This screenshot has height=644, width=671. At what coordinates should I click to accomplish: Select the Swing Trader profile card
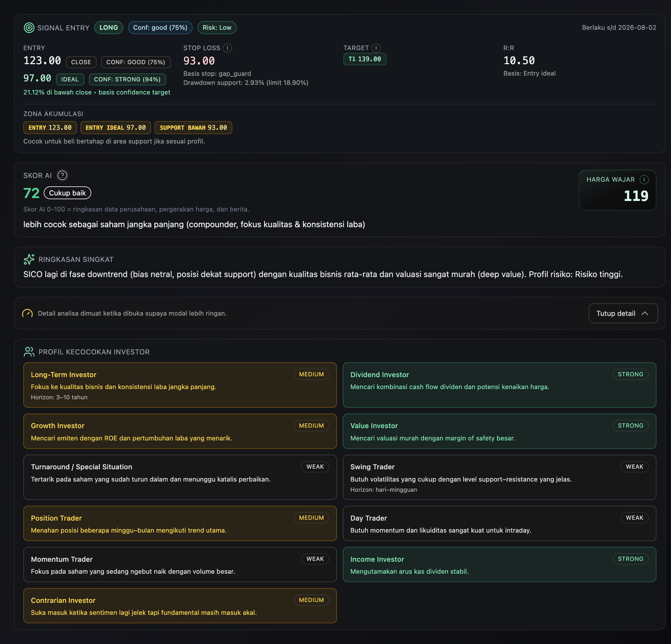tap(499, 477)
